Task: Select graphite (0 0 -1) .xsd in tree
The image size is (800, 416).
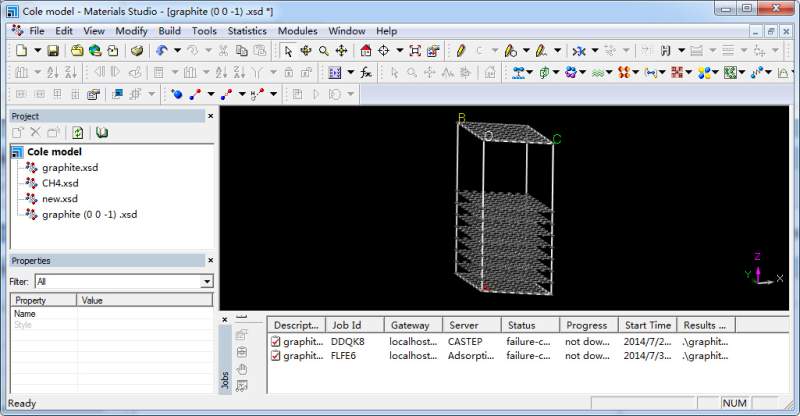Action: click(89, 215)
